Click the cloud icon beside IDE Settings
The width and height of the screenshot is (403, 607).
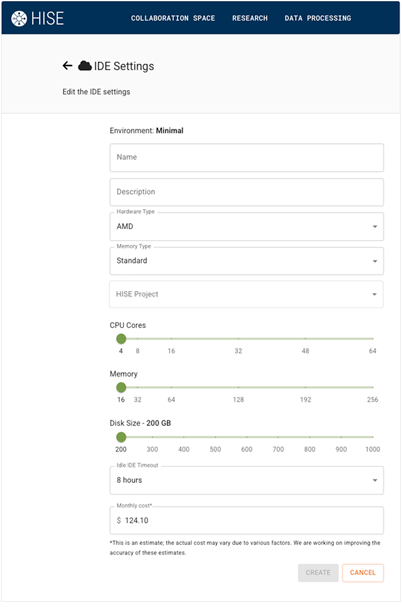click(x=85, y=66)
